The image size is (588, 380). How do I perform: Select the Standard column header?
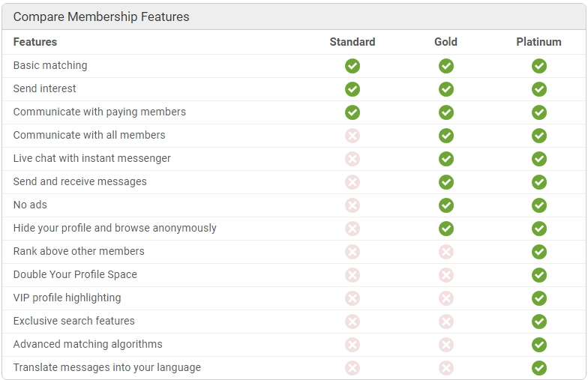[352, 42]
